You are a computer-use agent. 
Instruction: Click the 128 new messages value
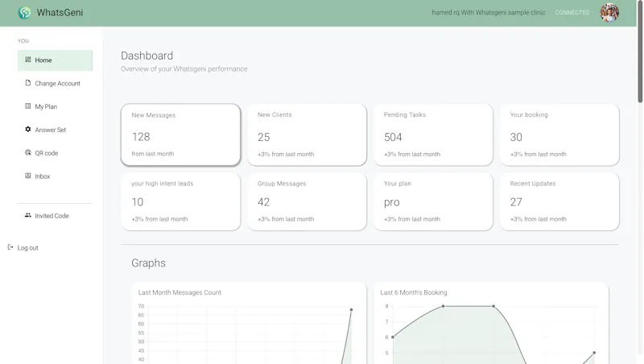point(141,137)
